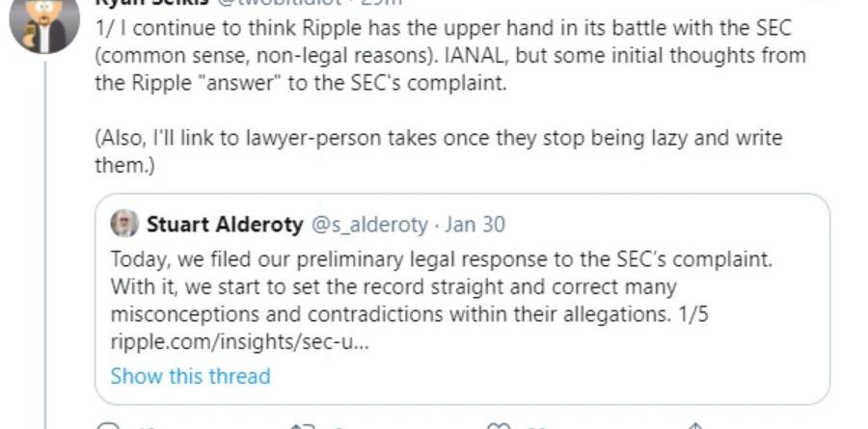Screen dimensions: 868x429
Task: Click the @s_alderoty handle
Action: (x=368, y=225)
